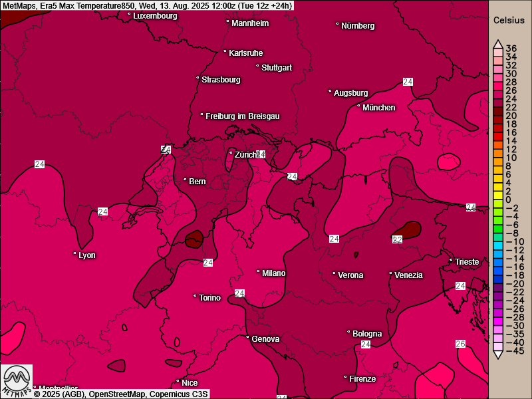Click the Venezia city label
Screen dimensions: 532x399
(x=408, y=275)
